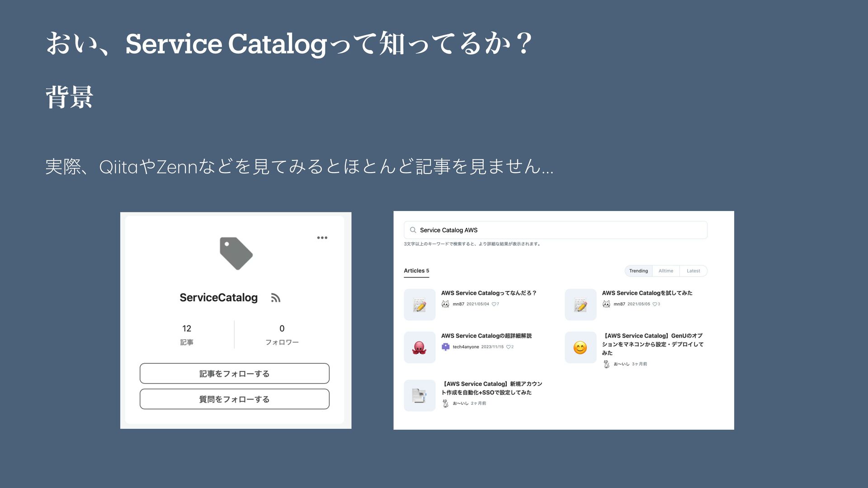
Task: Click heart icon on ってなんだろ article
Action: (x=494, y=304)
